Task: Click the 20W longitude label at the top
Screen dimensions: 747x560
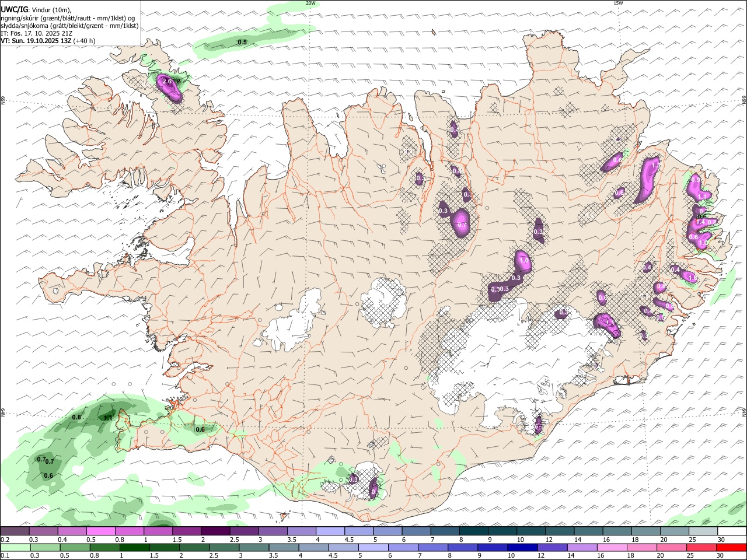Action: tap(310, 3)
